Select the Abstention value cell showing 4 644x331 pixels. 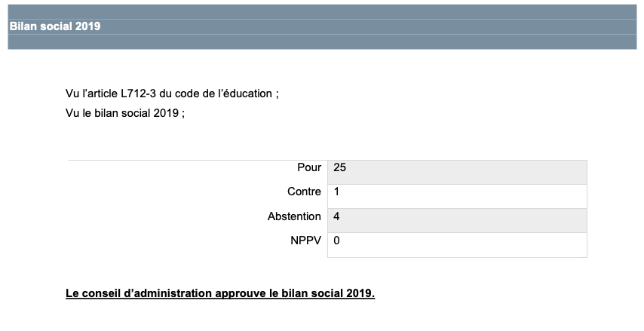point(457,220)
